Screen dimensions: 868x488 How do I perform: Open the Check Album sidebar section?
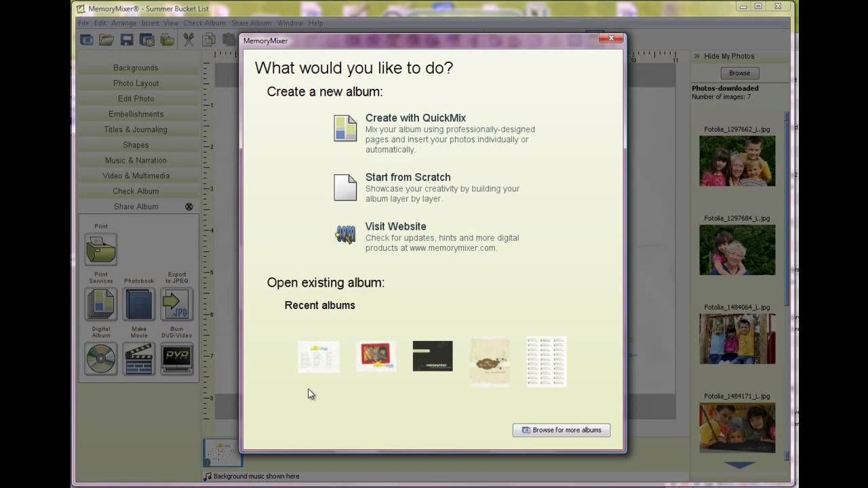point(138,191)
